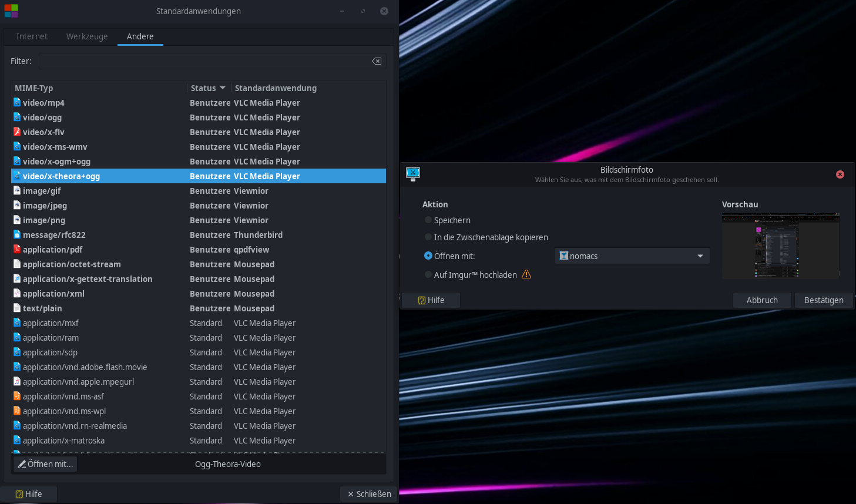The image size is (856, 504).
Task: Click the MIME-Typ column header
Action: tap(99, 88)
